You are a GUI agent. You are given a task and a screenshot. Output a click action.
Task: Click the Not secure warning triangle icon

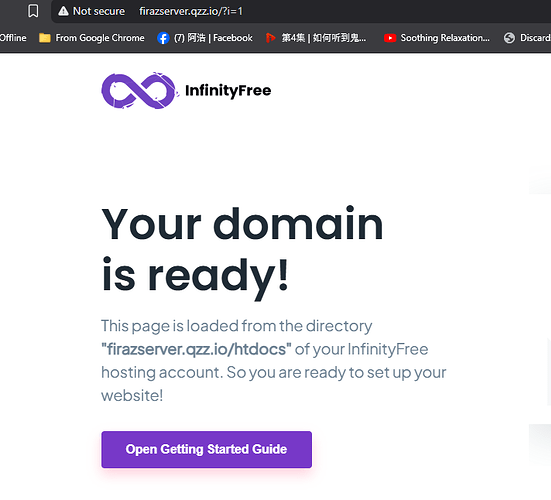point(63,11)
